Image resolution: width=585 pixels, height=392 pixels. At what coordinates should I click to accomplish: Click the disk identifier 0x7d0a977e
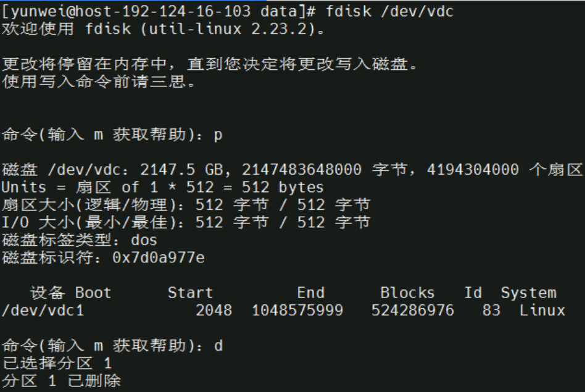[x=158, y=257]
